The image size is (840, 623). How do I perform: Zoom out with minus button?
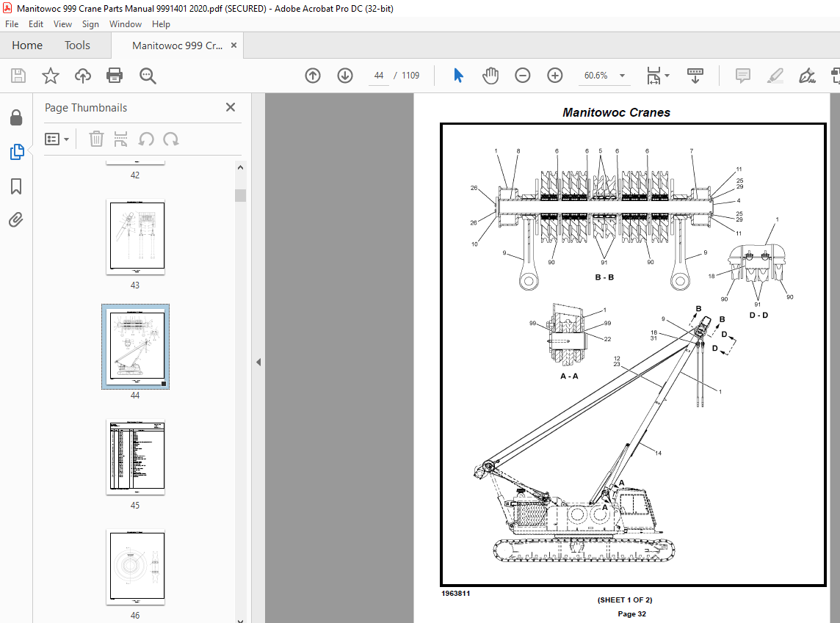pos(522,76)
